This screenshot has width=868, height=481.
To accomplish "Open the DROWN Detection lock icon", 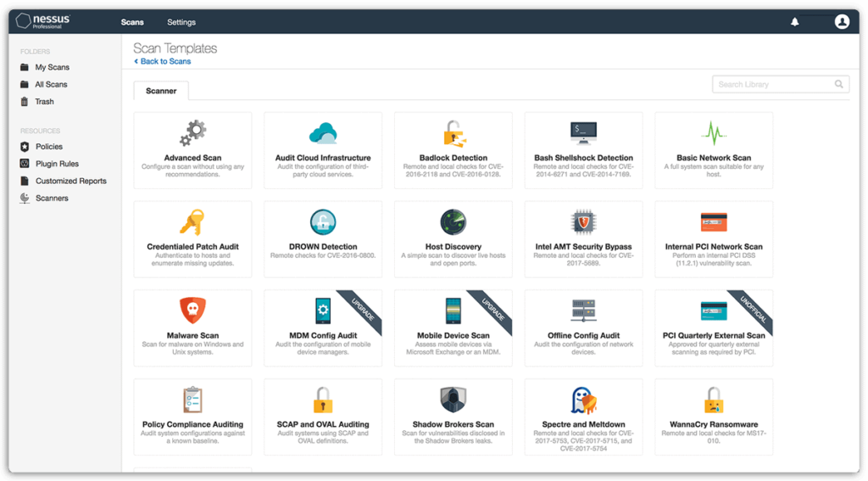I will pyautogui.click(x=323, y=222).
